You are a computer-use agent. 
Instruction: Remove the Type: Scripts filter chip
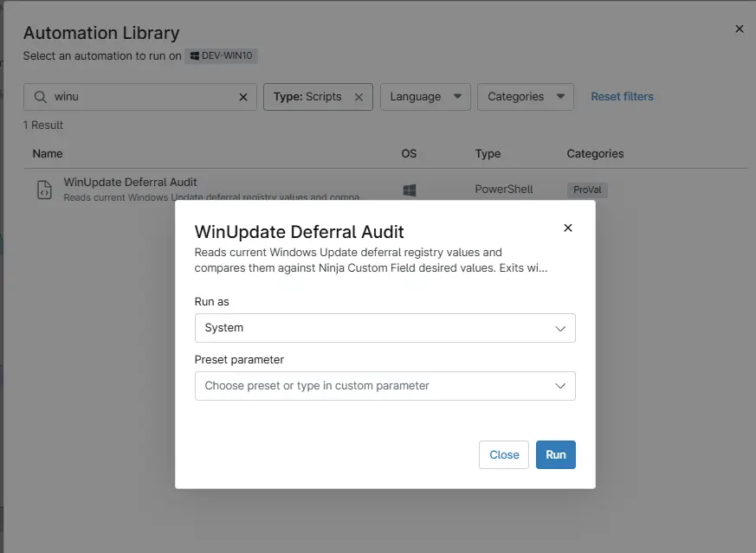pos(359,97)
